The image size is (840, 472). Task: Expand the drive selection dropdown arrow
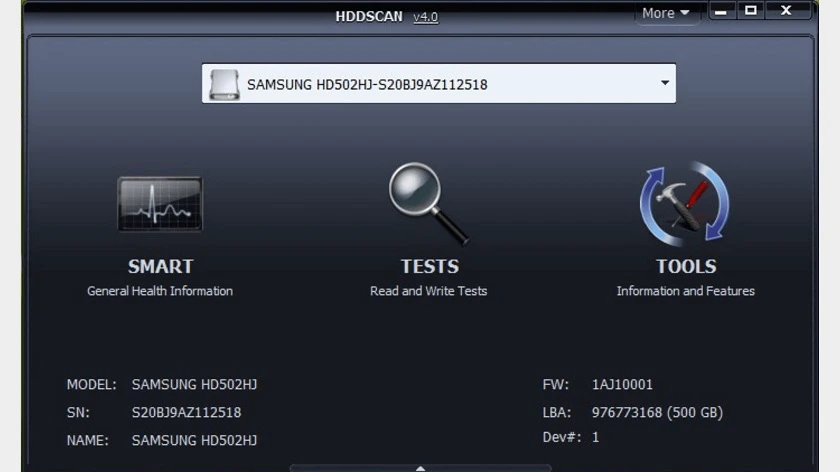click(665, 83)
